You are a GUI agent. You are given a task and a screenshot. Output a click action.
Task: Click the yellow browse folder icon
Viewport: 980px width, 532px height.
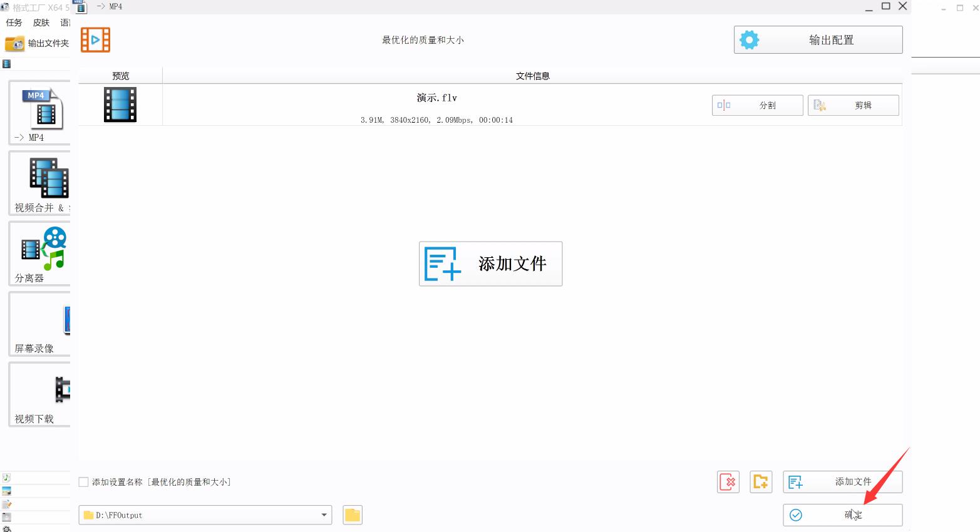353,515
